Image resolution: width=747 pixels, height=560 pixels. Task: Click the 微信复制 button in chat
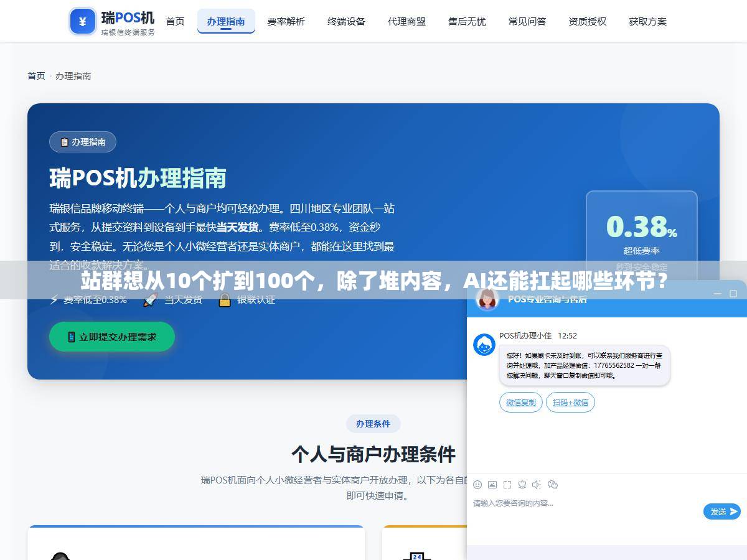click(x=521, y=403)
